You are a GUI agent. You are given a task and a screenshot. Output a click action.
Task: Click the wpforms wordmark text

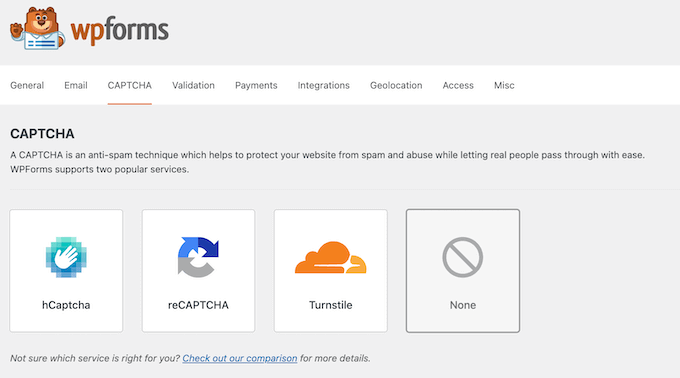pos(120,30)
